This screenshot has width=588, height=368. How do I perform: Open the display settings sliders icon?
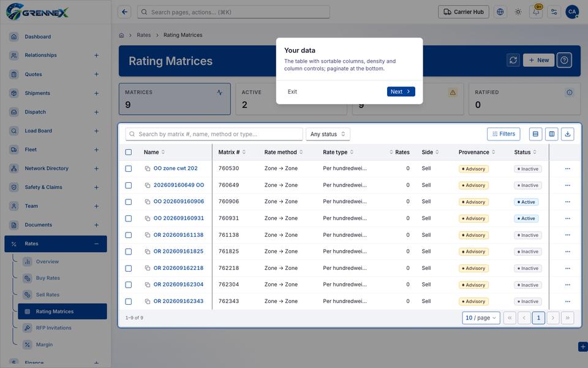(554, 12)
